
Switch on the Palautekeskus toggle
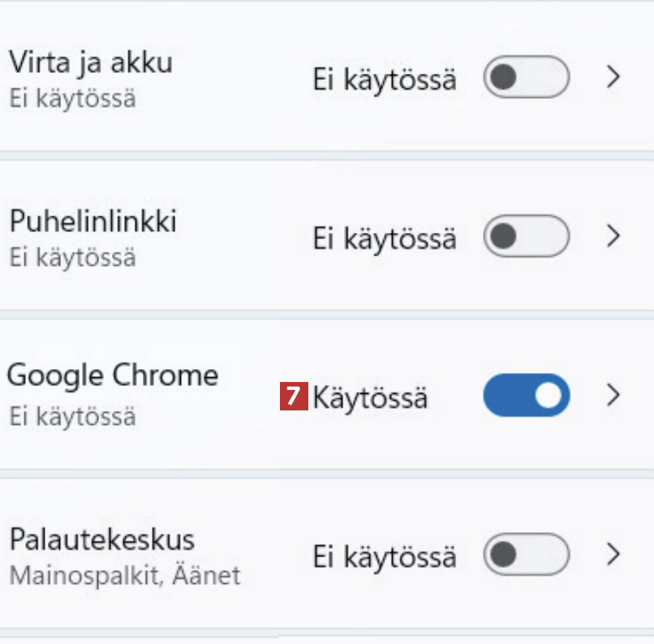coord(526,555)
